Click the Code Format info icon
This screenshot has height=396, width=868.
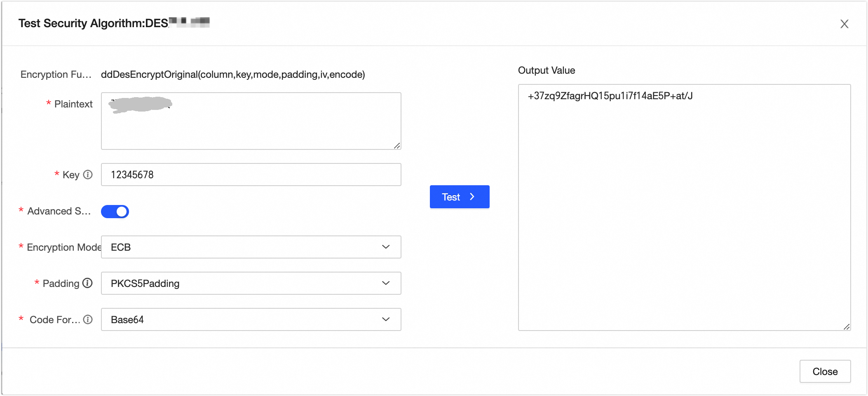click(x=88, y=319)
